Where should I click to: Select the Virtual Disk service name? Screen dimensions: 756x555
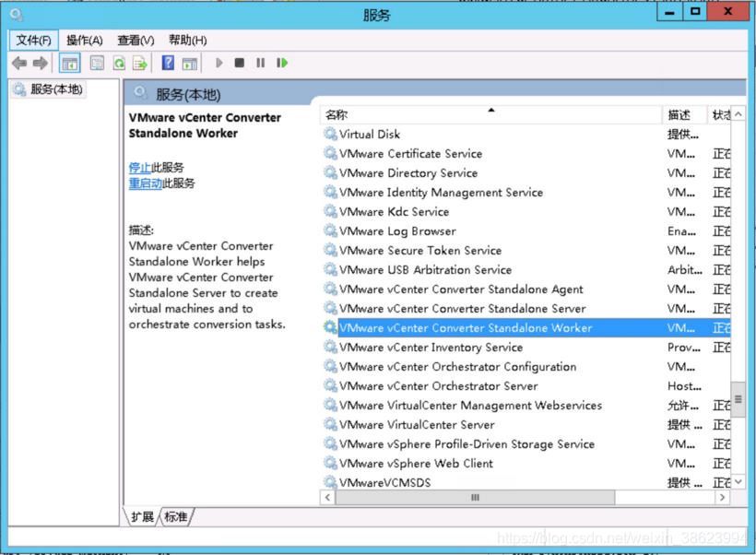[x=370, y=134]
